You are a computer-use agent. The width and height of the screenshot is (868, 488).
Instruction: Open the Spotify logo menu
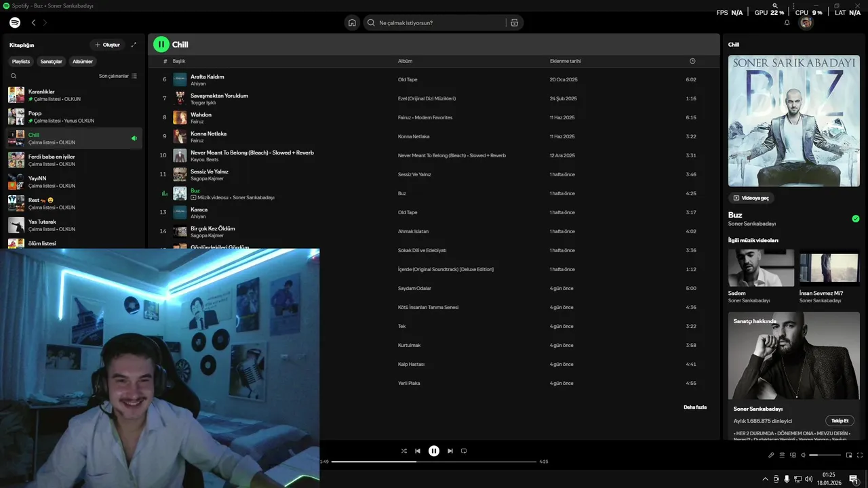point(15,22)
